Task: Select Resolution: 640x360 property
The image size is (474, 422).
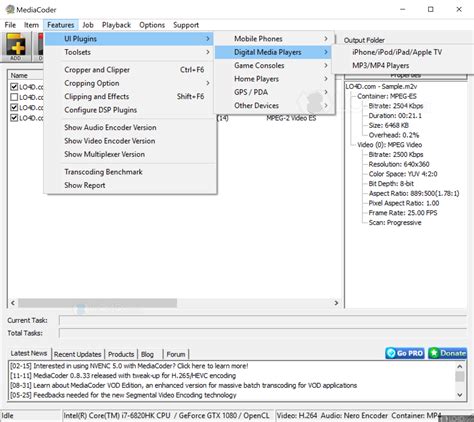Action: point(399,164)
